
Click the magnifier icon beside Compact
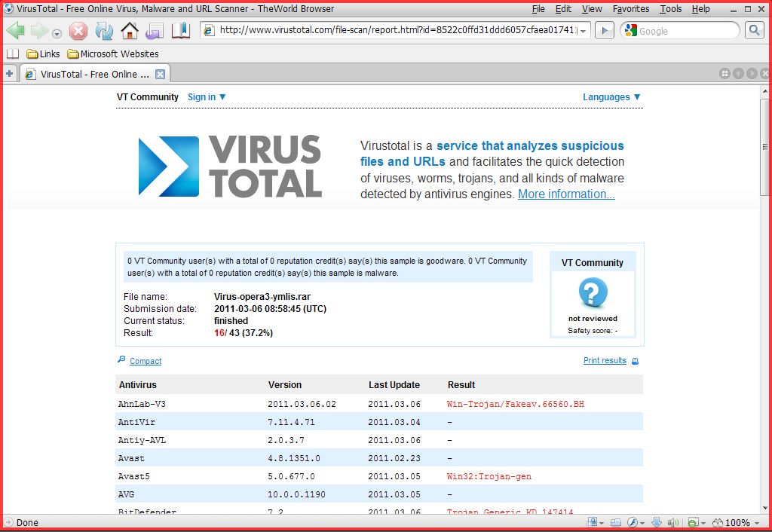point(121,359)
